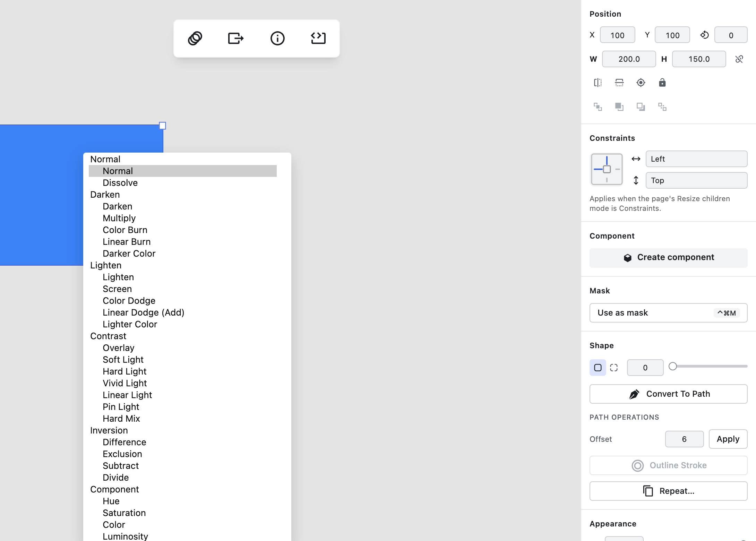Select the highlighted Normal blend mode
756x541 pixels.
[x=183, y=171]
